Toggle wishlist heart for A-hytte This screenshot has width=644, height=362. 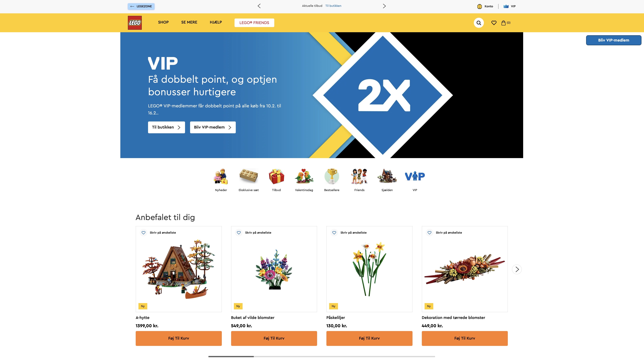[x=144, y=232]
